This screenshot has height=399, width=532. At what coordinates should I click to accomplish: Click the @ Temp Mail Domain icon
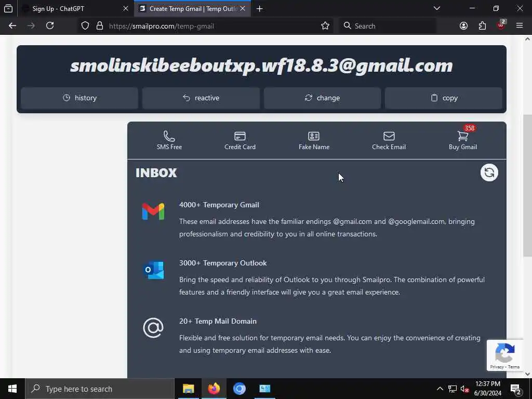click(x=153, y=328)
